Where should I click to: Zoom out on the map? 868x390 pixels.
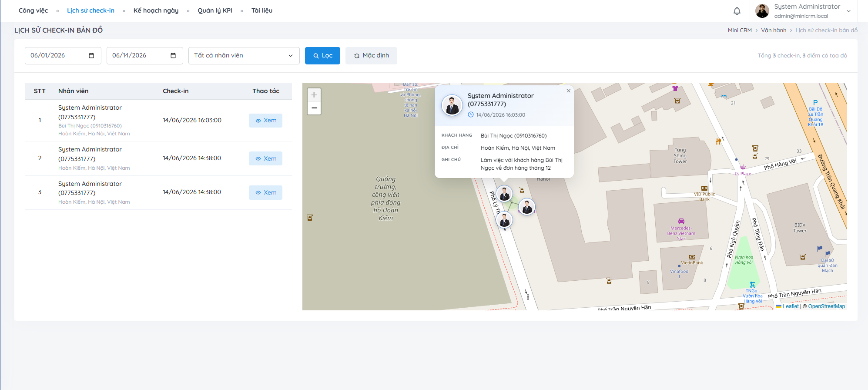(x=314, y=108)
